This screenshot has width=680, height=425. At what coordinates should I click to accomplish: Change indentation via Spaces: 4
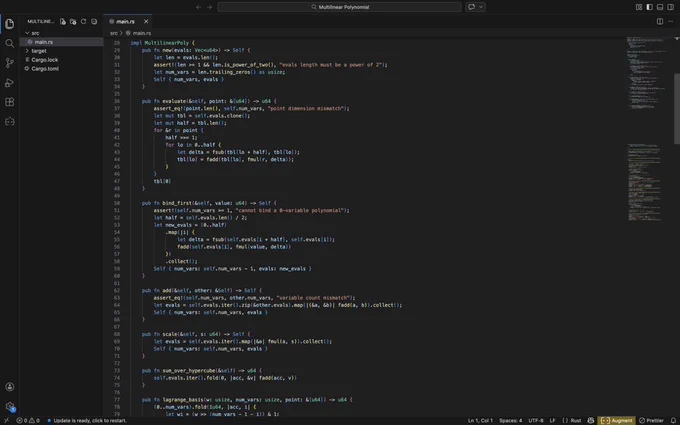pyautogui.click(x=510, y=420)
